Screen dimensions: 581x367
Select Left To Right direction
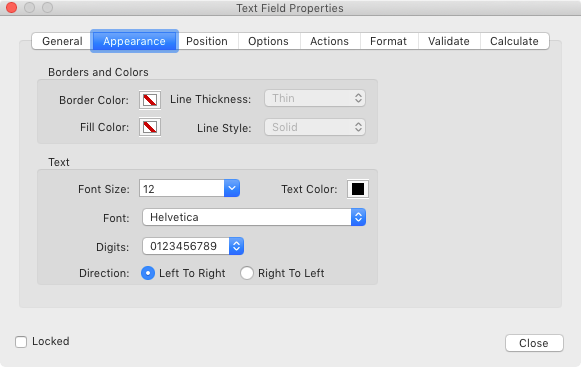148,273
